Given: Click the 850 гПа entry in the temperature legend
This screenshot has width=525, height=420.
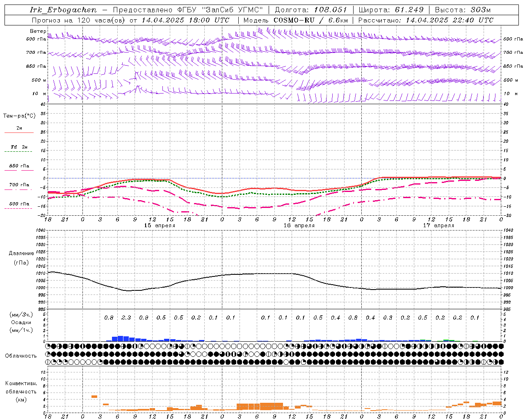Looking at the screenshot, I should [x=19, y=166].
